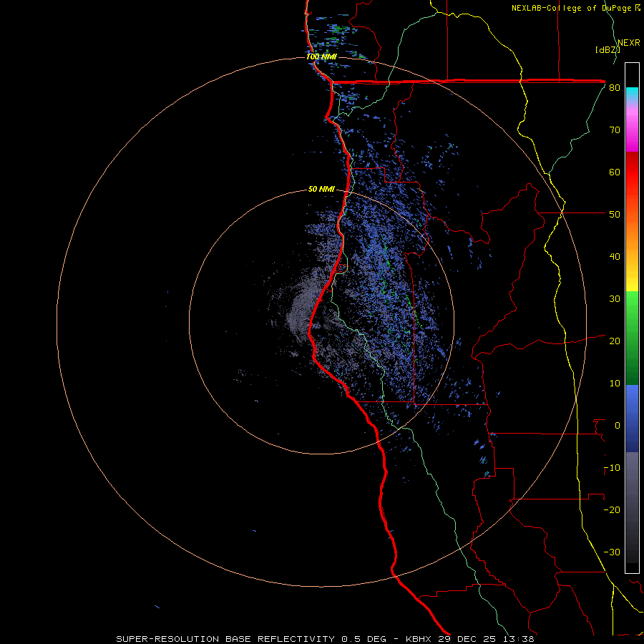Screen dimensions: 644x644
Task: Select the 0 value on dBZ scale
Action: (x=618, y=426)
